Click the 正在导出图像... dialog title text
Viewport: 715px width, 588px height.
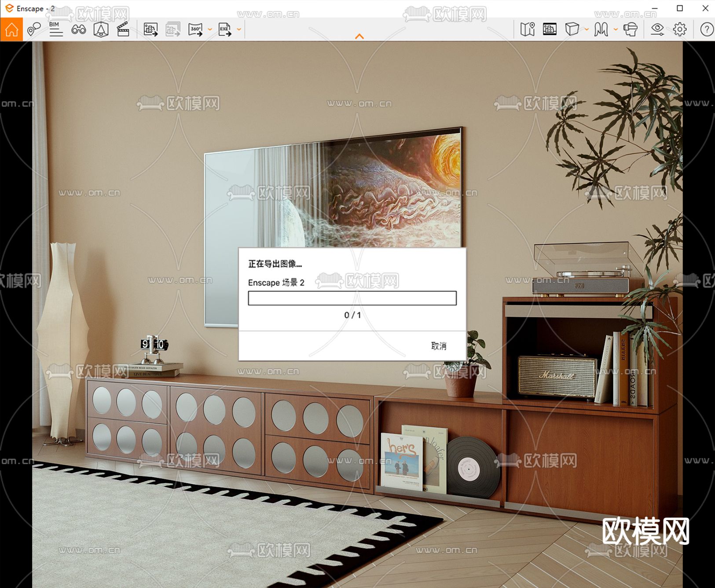pyautogui.click(x=275, y=264)
